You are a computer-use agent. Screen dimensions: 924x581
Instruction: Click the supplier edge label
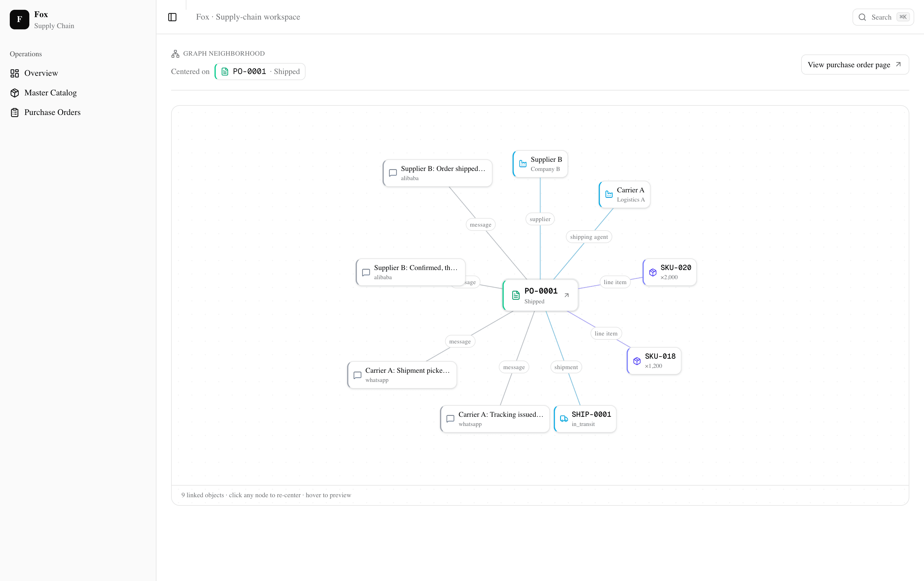click(540, 219)
